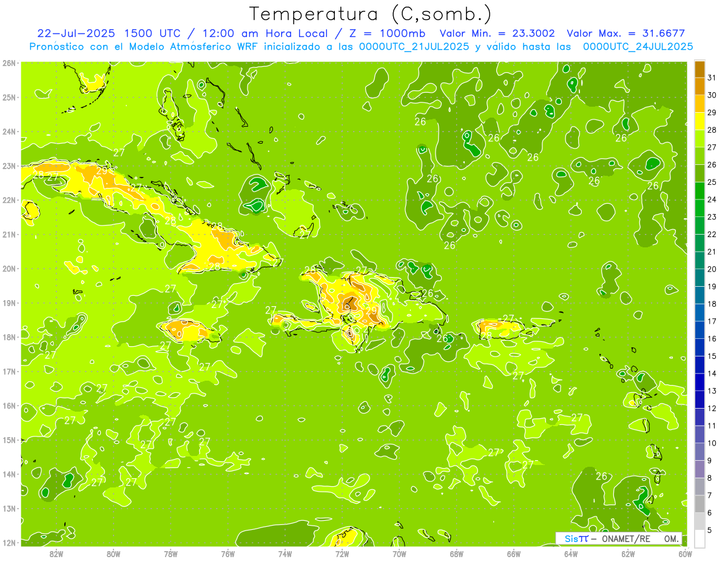Image resolution: width=728 pixels, height=562 pixels.
Task: Click the "68W" longitude axis label
Action: pos(456,554)
